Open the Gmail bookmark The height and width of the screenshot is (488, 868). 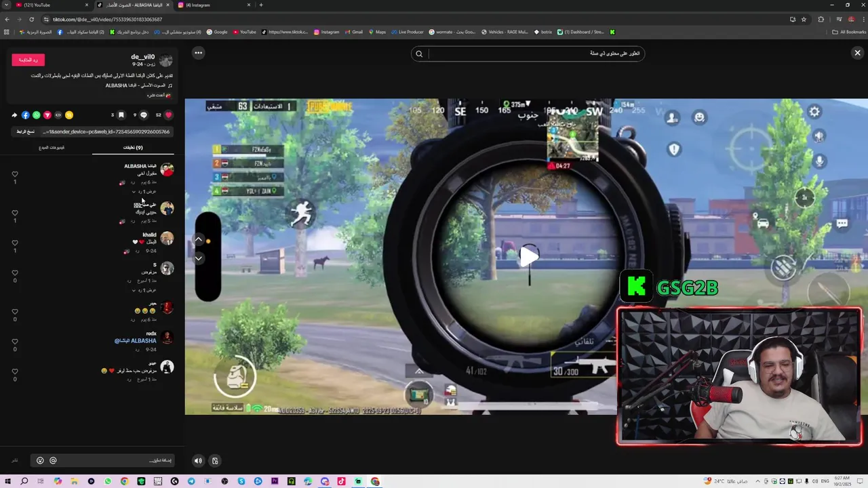pos(353,32)
